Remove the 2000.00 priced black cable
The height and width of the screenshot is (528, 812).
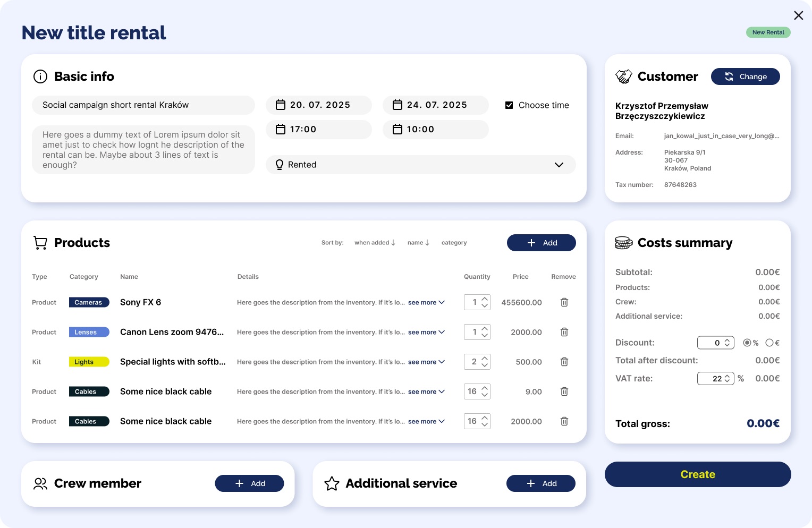point(564,421)
